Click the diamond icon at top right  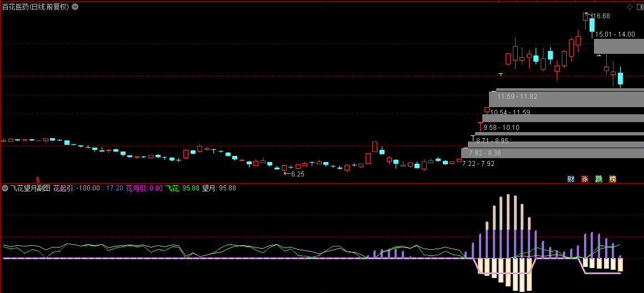click(630, 7)
